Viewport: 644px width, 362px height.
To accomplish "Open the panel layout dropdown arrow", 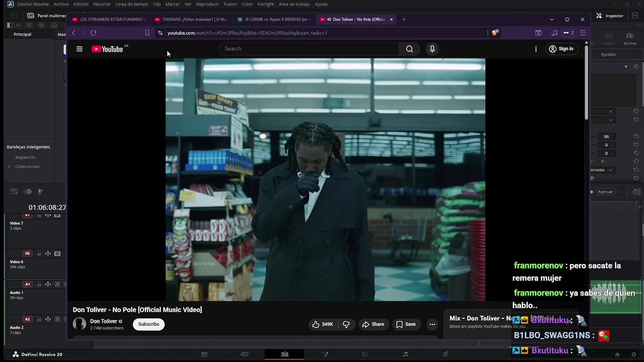I will pyautogui.click(x=18, y=25).
